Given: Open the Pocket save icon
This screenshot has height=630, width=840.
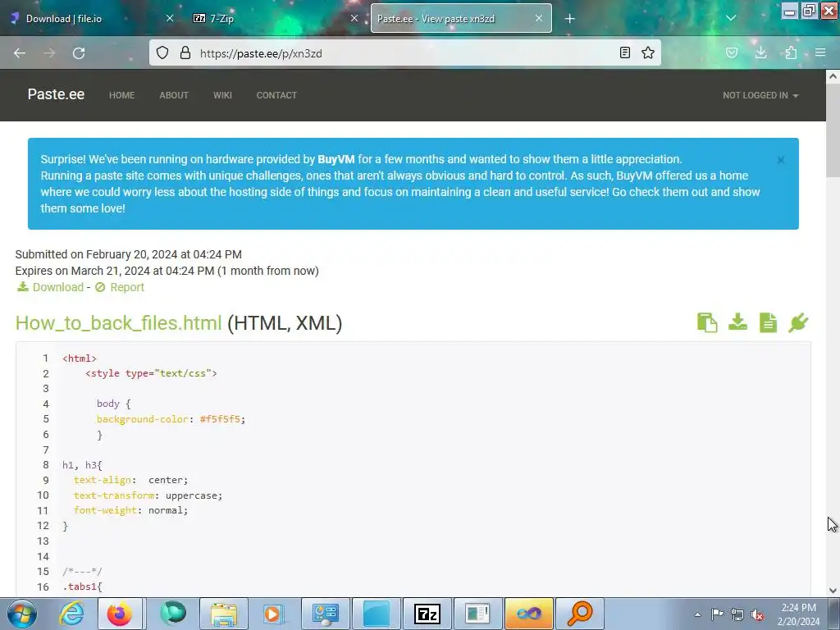Looking at the screenshot, I should [732, 52].
